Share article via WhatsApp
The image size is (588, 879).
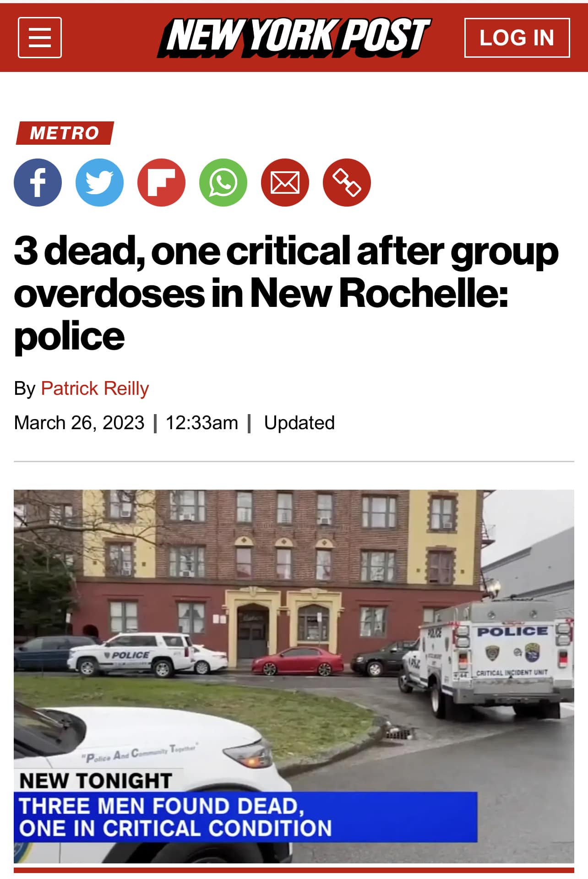pos(223,182)
